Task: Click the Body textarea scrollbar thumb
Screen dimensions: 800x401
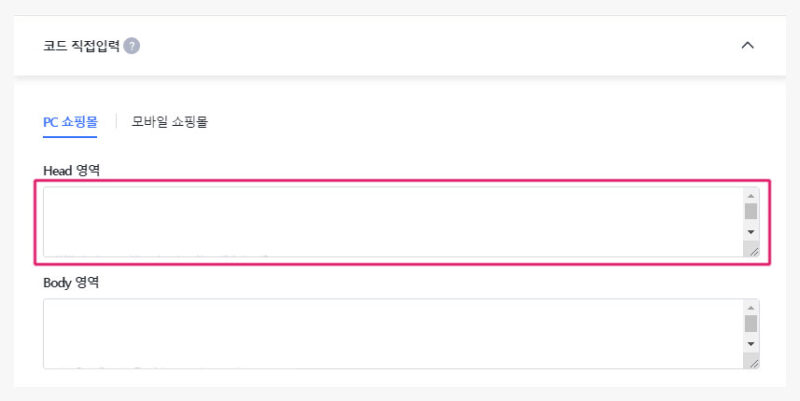Action: tap(751, 323)
